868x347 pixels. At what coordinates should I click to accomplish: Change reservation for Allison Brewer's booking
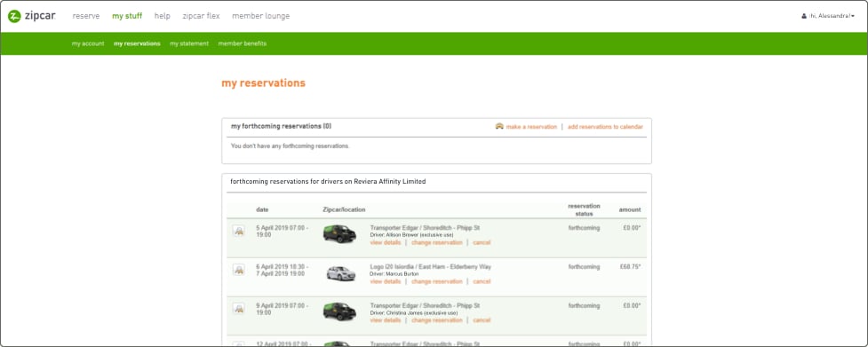(x=437, y=242)
